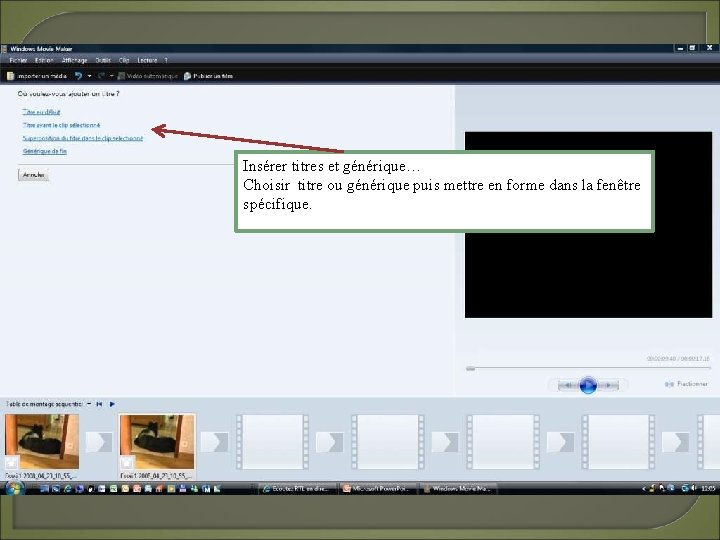Play the storyboard with the small play icon

(x=112, y=404)
